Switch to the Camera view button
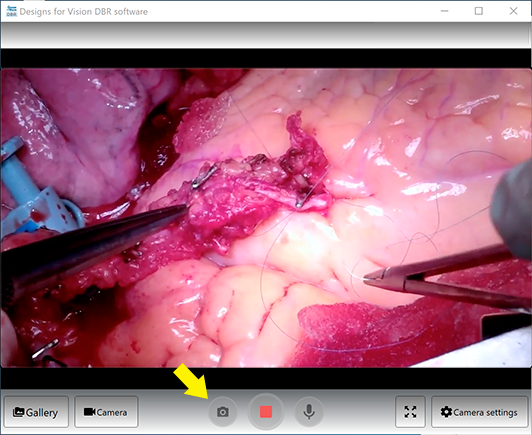This screenshot has height=435, width=532. coord(106,412)
